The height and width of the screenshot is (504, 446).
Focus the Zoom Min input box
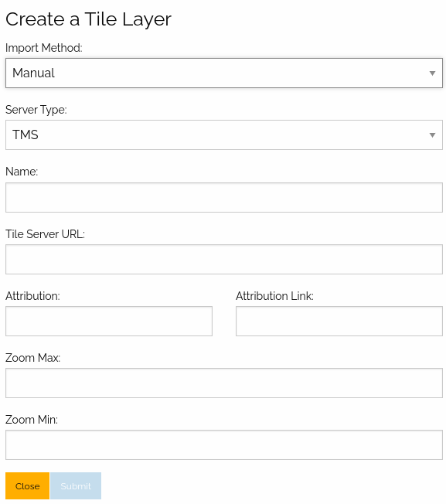[224, 444]
